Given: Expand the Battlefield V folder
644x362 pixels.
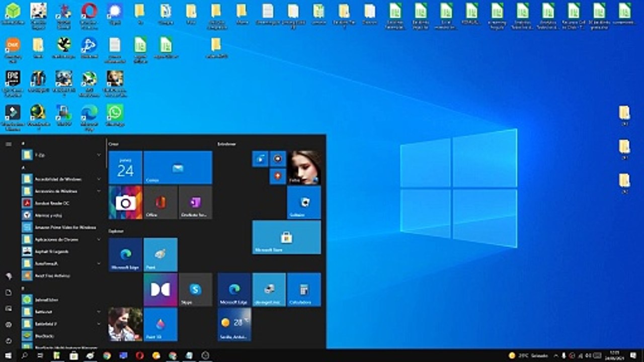Looking at the screenshot, I should point(62,324).
